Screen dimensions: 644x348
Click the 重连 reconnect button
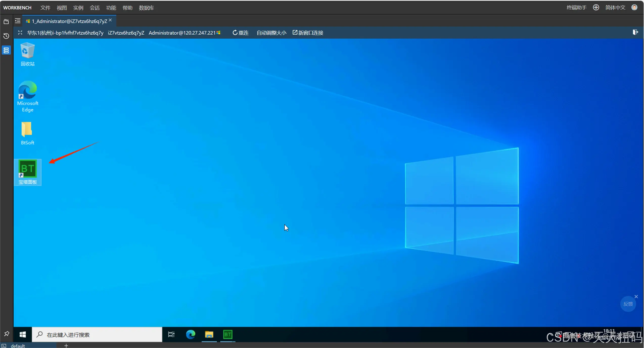coord(240,33)
